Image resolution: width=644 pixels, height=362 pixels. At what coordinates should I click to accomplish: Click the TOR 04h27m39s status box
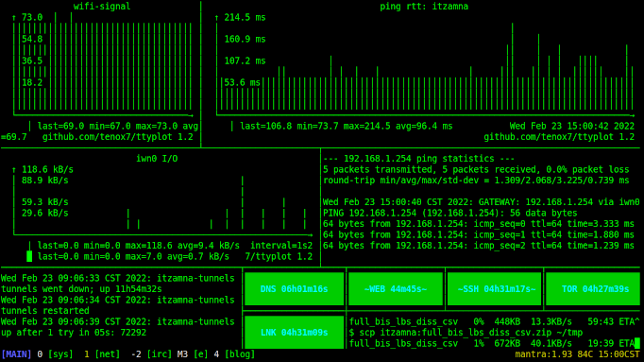593,289
